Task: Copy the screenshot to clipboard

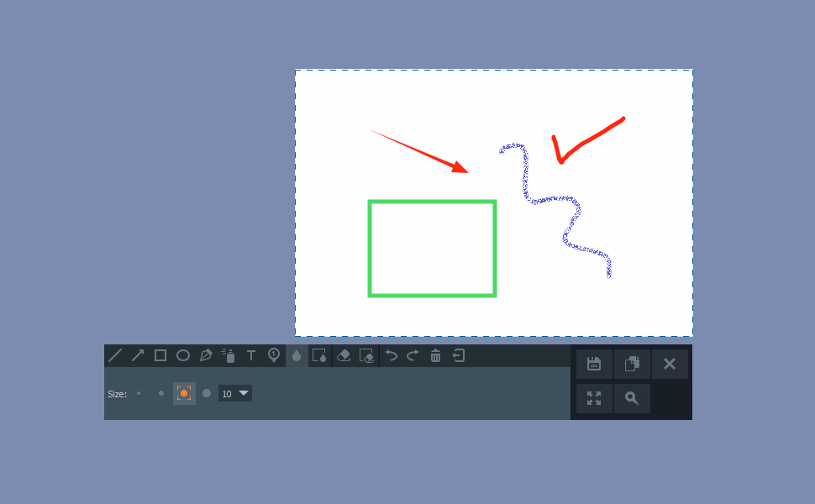Action: tap(632, 364)
